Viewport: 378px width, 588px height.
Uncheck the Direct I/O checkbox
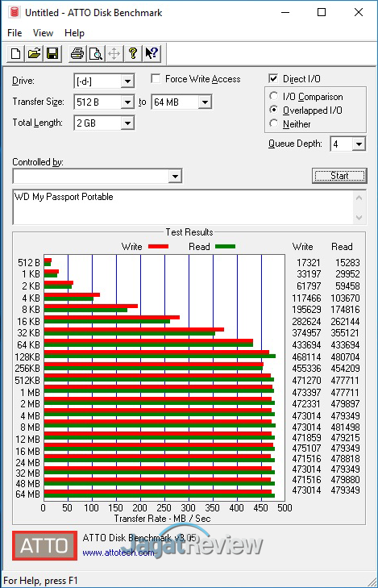pos(273,79)
